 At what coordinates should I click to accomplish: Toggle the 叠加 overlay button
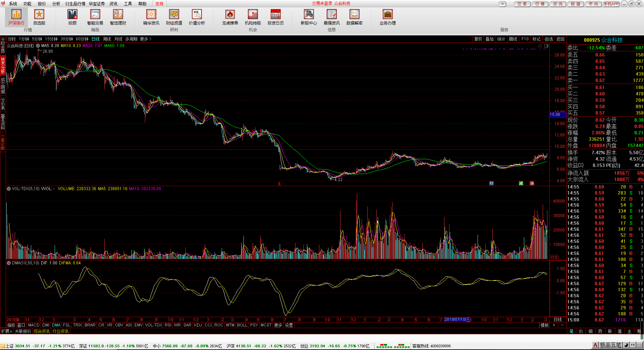pyautogui.click(x=490, y=39)
